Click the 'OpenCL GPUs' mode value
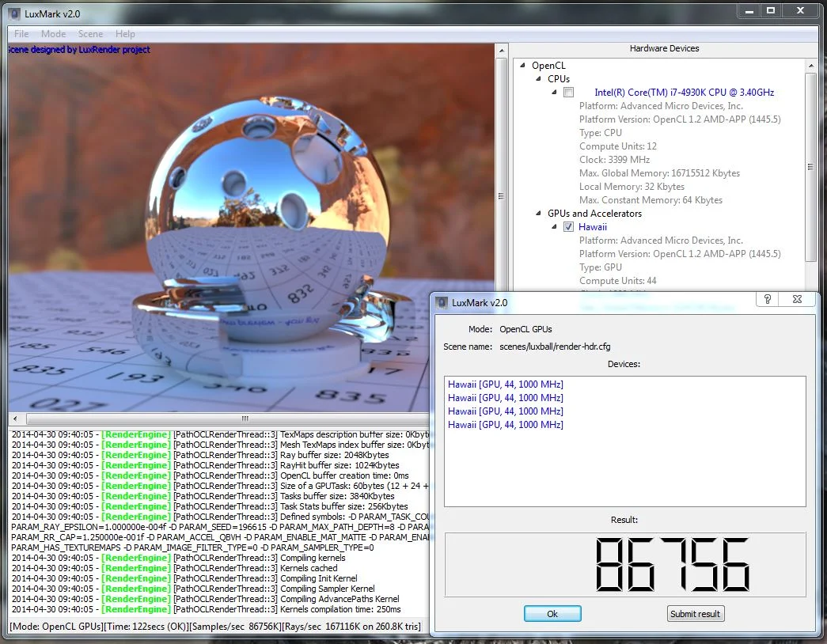Screen dimensions: 827x644 [525, 329]
